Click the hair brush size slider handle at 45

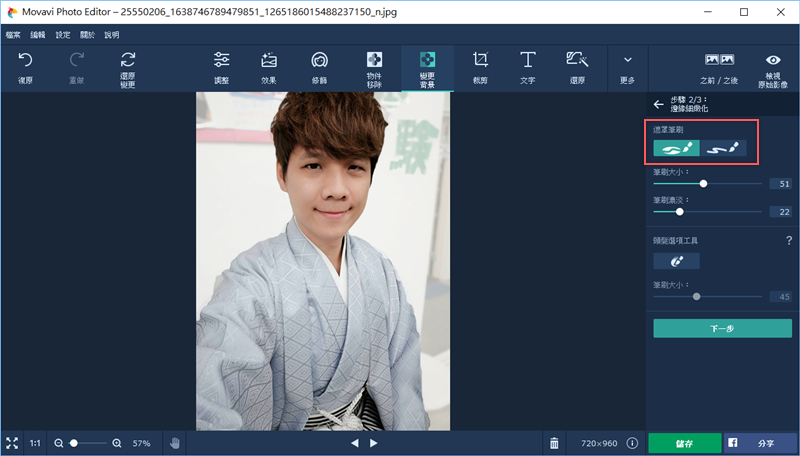tap(696, 296)
